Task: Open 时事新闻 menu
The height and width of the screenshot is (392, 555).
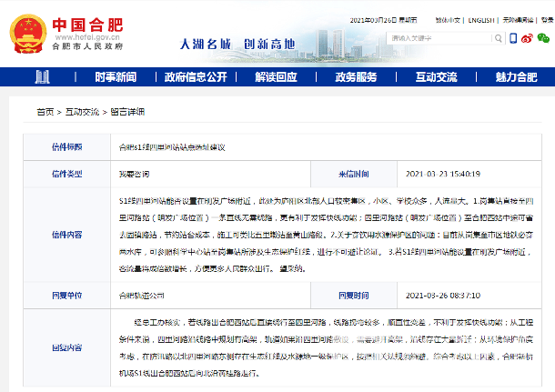Action: pyautogui.click(x=116, y=76)
